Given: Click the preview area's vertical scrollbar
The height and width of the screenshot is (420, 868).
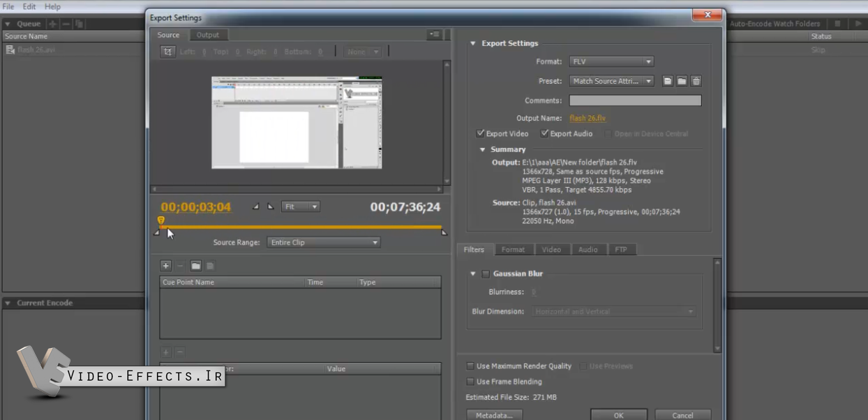Looking at the screenshot, I should pos(447,122).
